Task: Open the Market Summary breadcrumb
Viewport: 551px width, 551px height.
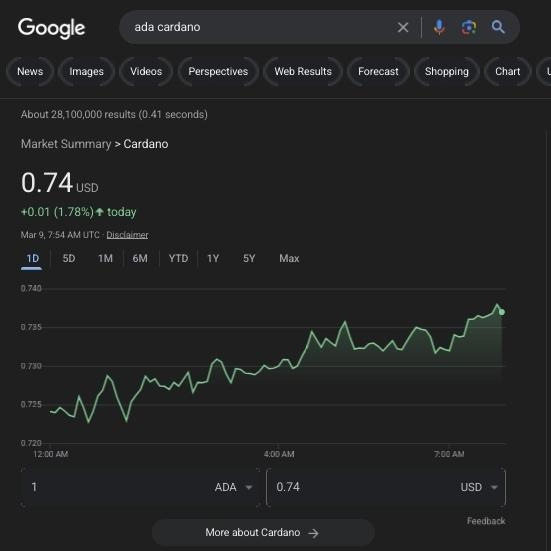Action: [66, 144]
